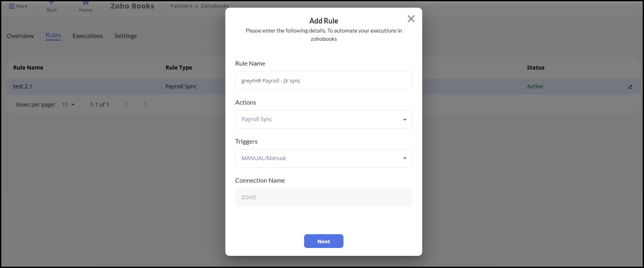Click the Rule Name column header
Screen dimensions: 644x268
click(28, 67)
